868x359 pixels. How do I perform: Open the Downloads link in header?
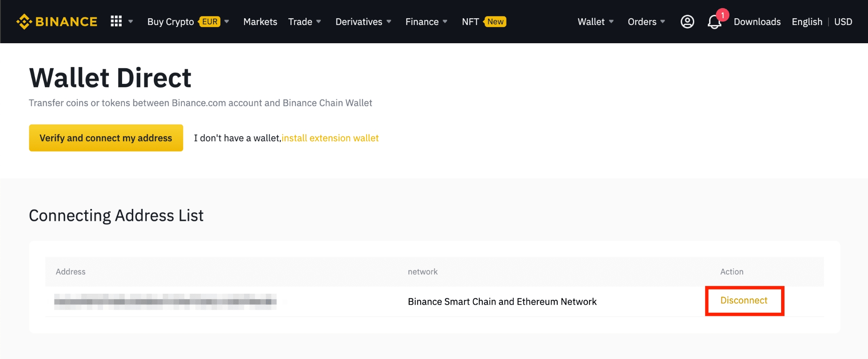tap(757, 22)
